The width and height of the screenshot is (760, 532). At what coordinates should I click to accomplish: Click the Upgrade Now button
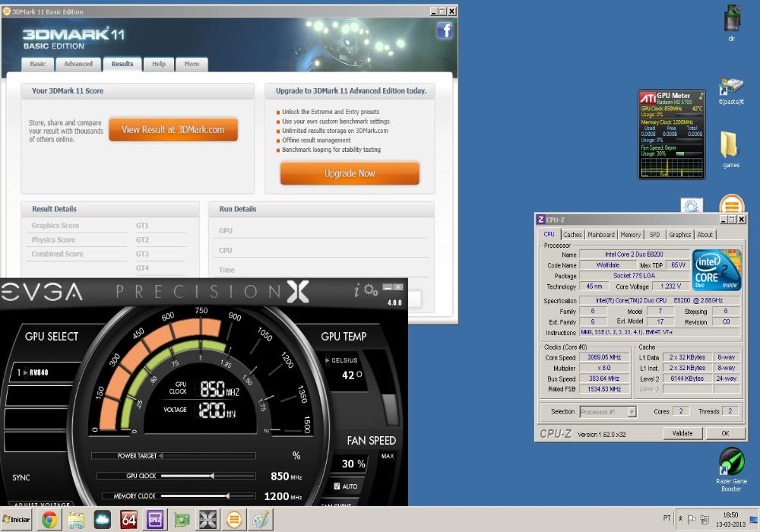coord(350,173)
